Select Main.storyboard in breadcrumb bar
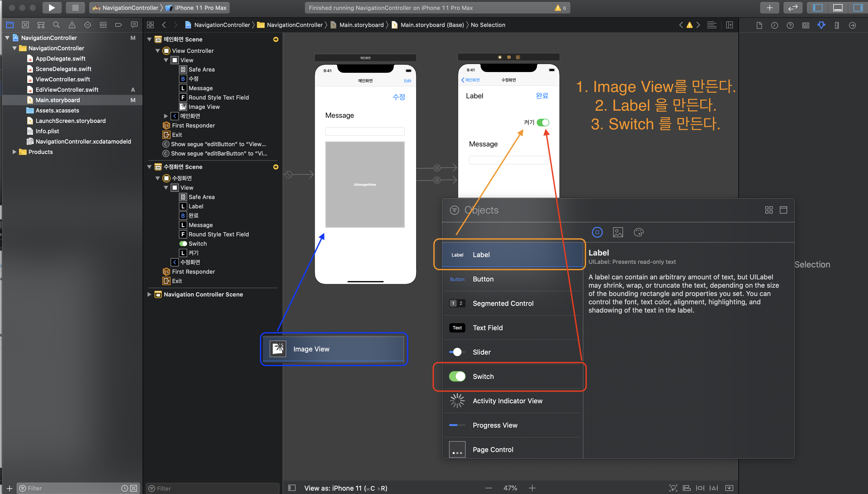 (361, 25)
